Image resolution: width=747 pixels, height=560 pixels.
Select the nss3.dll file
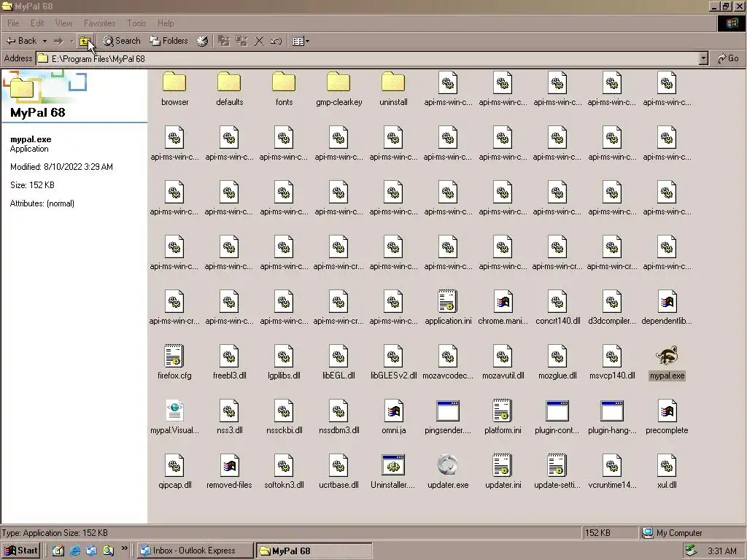[x=229, y=417]
